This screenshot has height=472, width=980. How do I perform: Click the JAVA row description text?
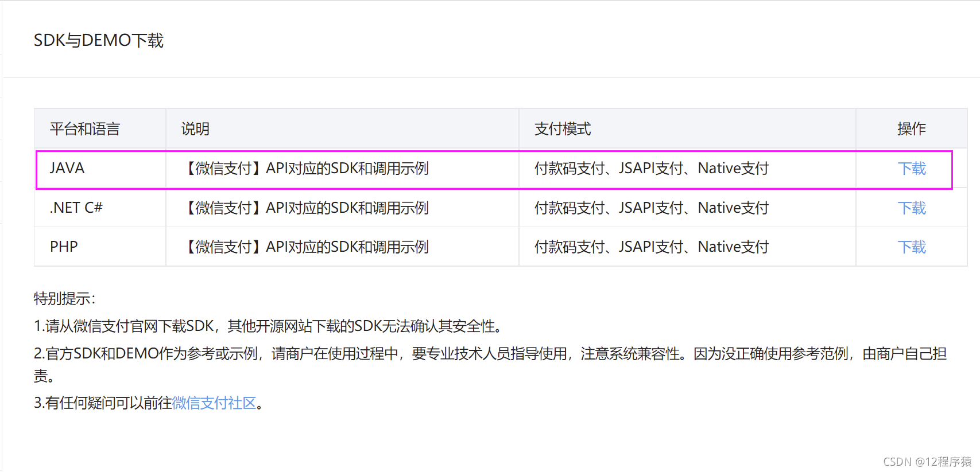pos(305,169)
